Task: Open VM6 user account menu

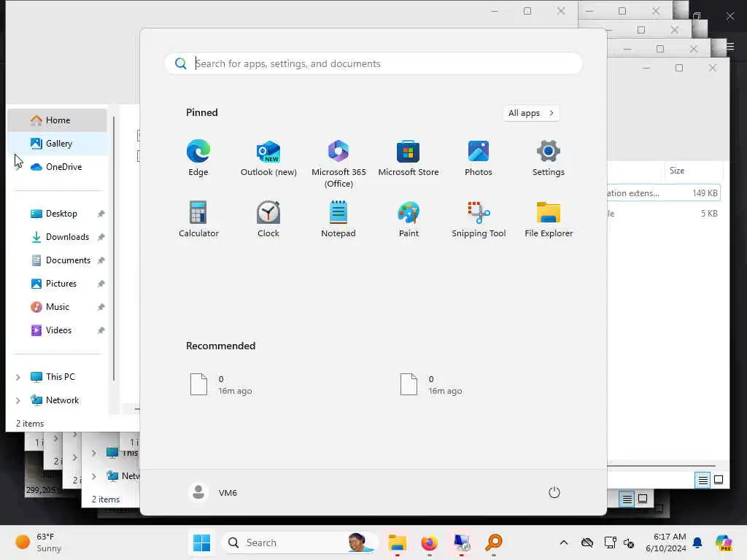Action: (213, 492)
